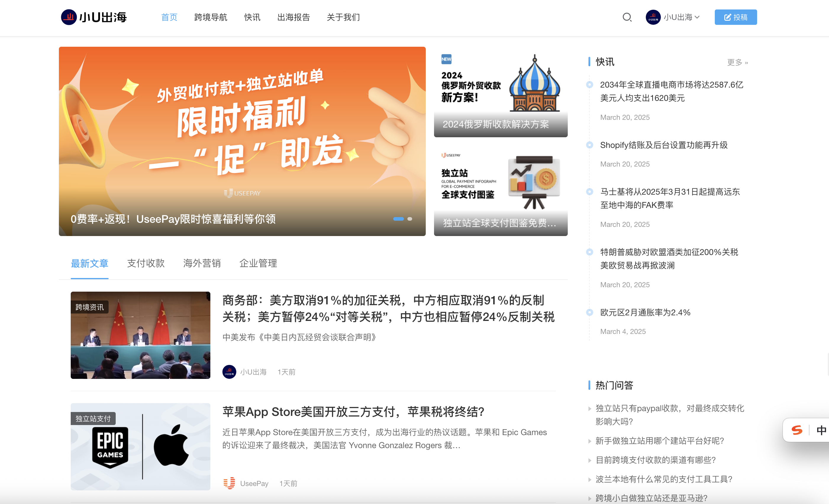This screenshot has height=504, width=829.
Task: Open question 目前跨境支付收款的渠道有哪些
Action: [x=655, y=460]
